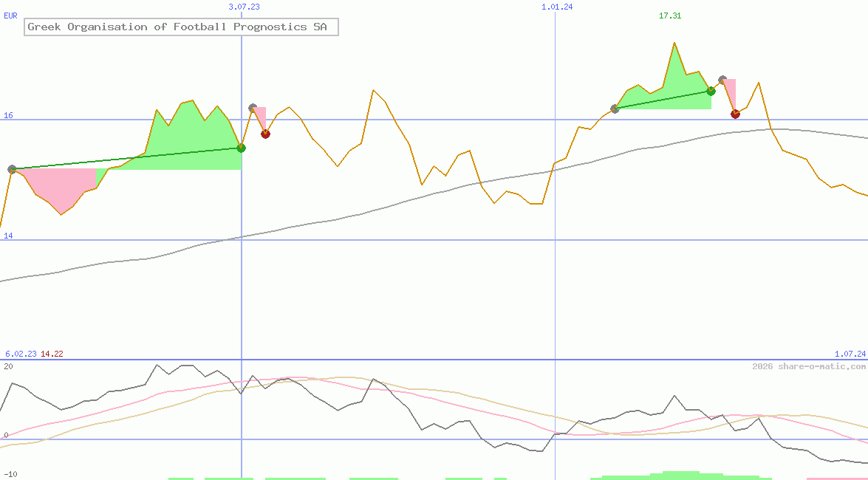Click the gray marker just after 3.07.23 line

pyautogui.click(x=253, y=108)
